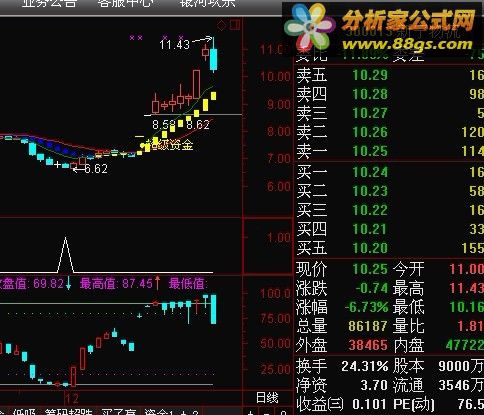Click the 涨跌 value -0.74

pyautogui.click(x=371, y=288)
